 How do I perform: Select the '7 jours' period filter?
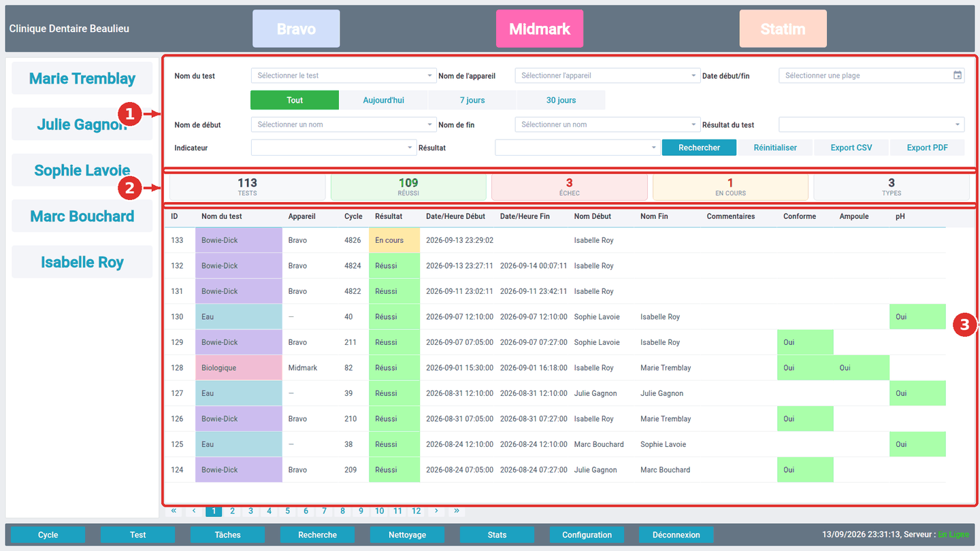tap(472, 100)
